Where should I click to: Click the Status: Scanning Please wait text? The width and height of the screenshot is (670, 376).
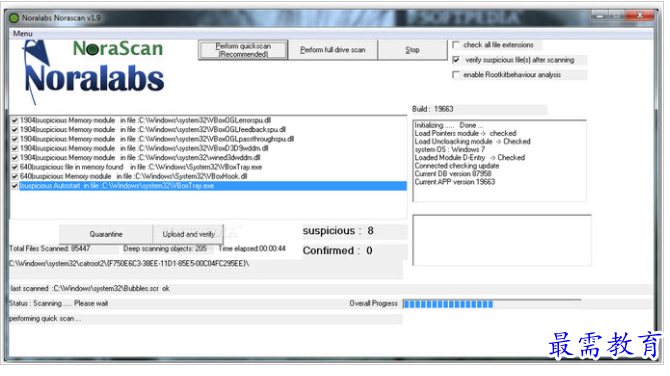tap(59, 303)
